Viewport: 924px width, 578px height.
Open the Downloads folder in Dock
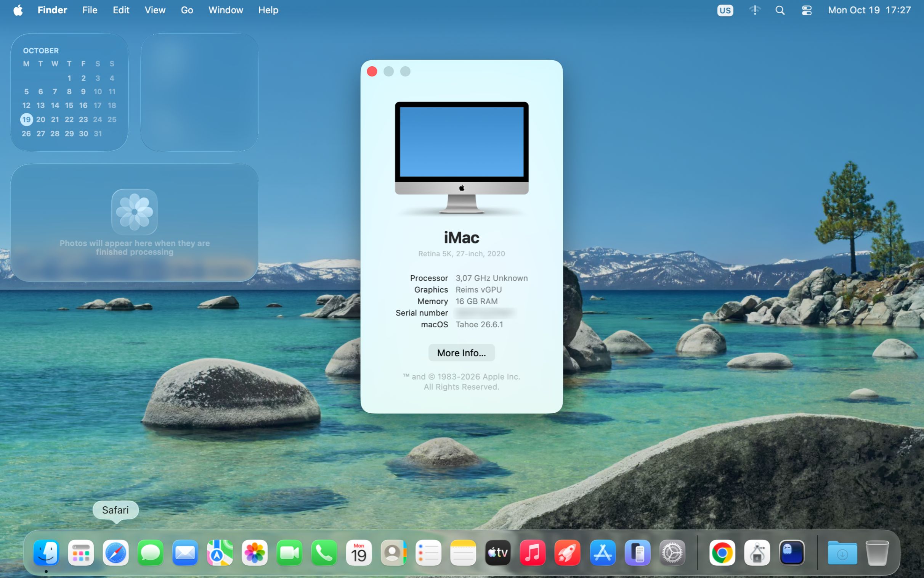click(x=842, y=552)
